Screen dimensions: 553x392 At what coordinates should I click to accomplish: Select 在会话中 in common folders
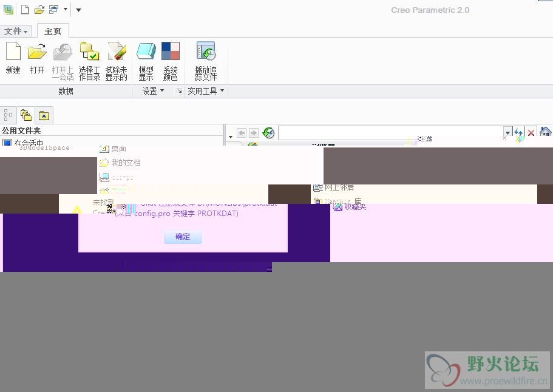point(22,143)
